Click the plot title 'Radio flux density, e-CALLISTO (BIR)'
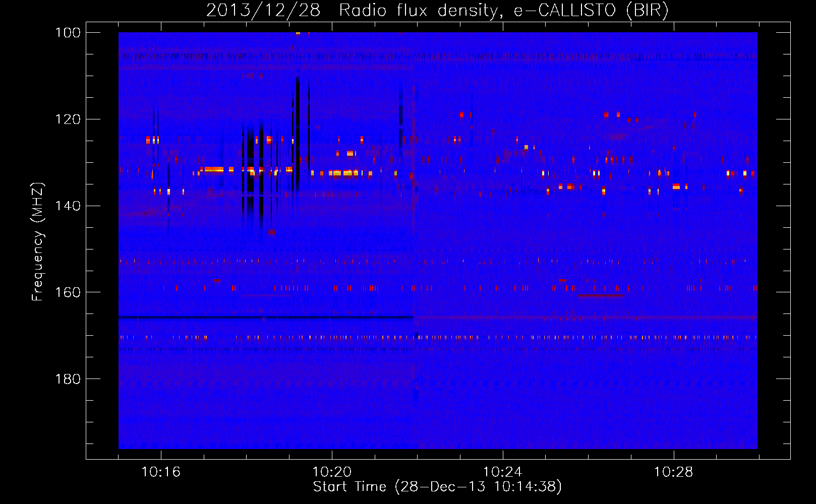The width and height of the screenshot is (816, 504). coord(503,10)
